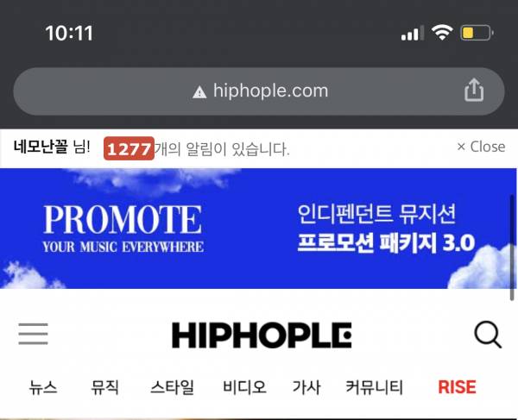Tap the hiphople.com address field

coord(259,91)
